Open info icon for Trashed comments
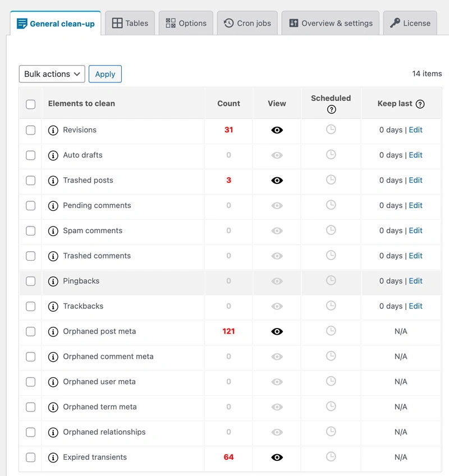This screenshot has height=476, width=449. tap(53, 256)
